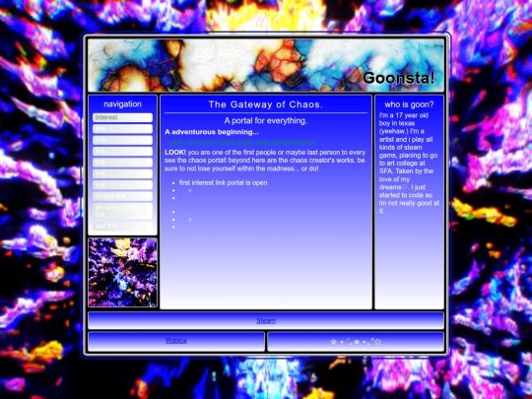The width and height of the screenshot is (532, 399).
Task: Click the star decoration footer box
Action: pyautogui.click(x=356, y=342)
